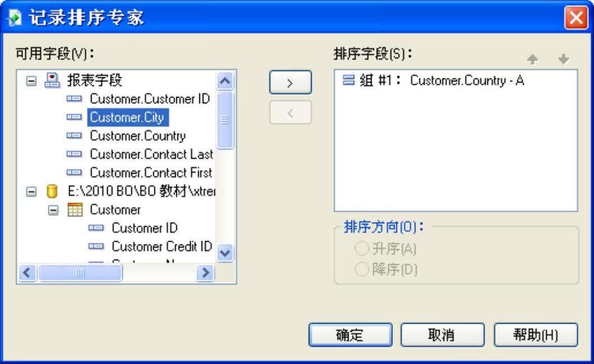This screenshot has height=364, width=594.
Task: Click the dialog title bar icon
Action: pyautogui.click(x=15, y=17)
